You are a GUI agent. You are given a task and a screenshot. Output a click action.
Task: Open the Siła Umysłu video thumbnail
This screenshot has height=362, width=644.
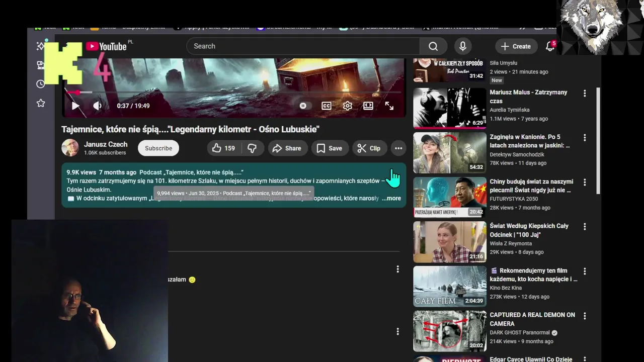click(x=450, y=70)
